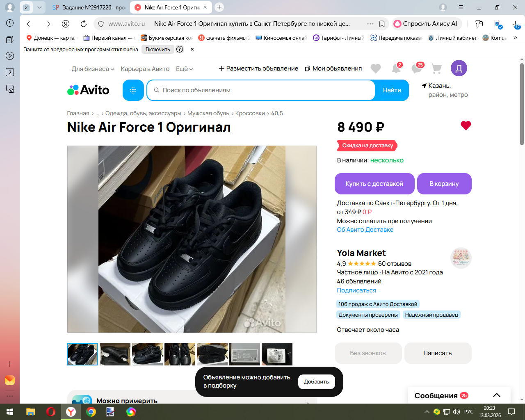Open the 'Об Авито Доставке' link
525x420 pixels.
pyautogui.click(x=365, y=230)
